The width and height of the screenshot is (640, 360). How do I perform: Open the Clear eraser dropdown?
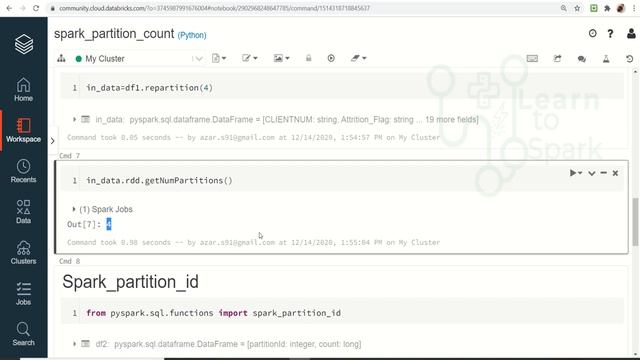pos(358,58)
